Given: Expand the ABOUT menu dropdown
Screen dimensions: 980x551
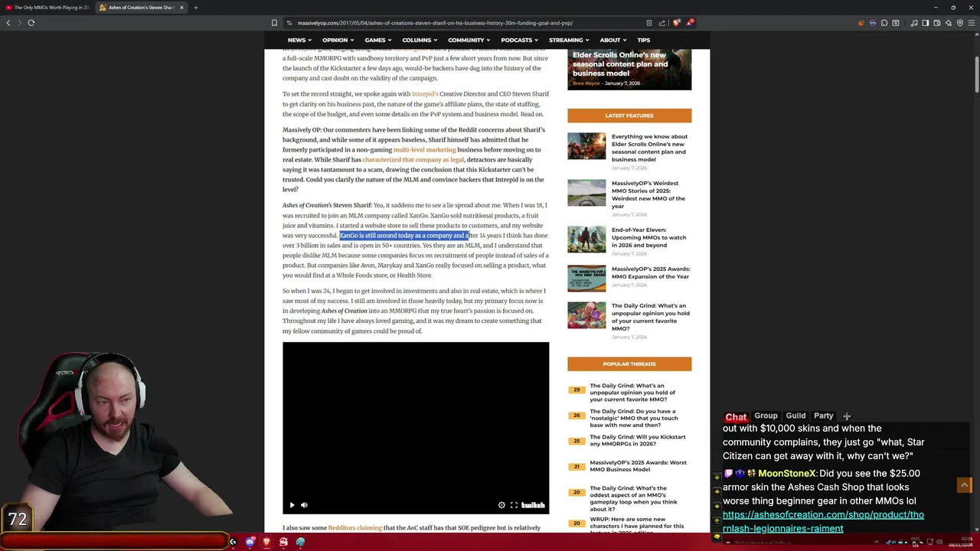Looking at the screenshot, I should tap(612, 40).
